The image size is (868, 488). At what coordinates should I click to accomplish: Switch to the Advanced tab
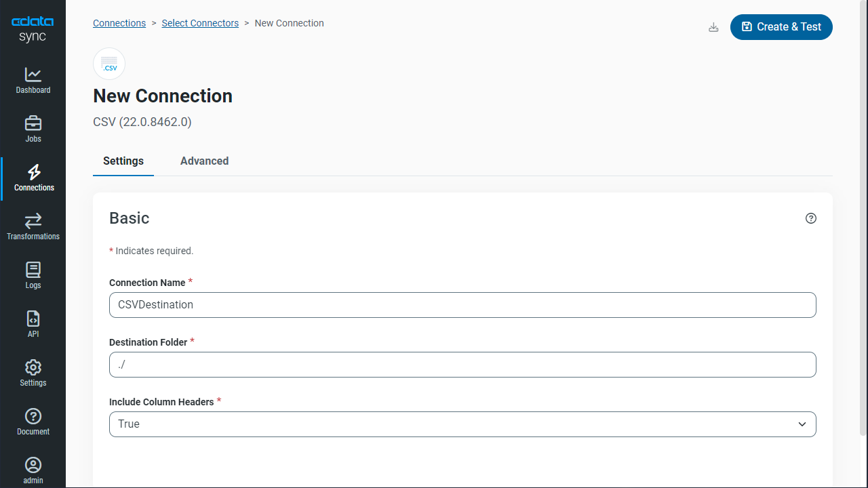pos(204,161)
